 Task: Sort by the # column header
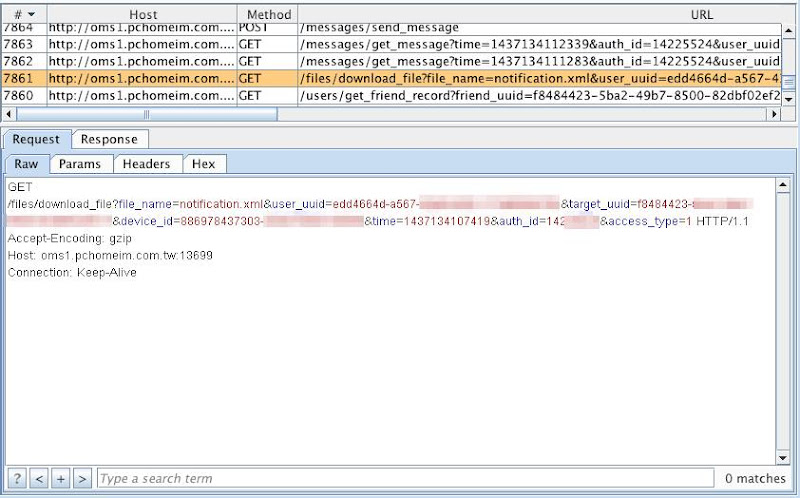pyautogui.click(x=24, y=14)
